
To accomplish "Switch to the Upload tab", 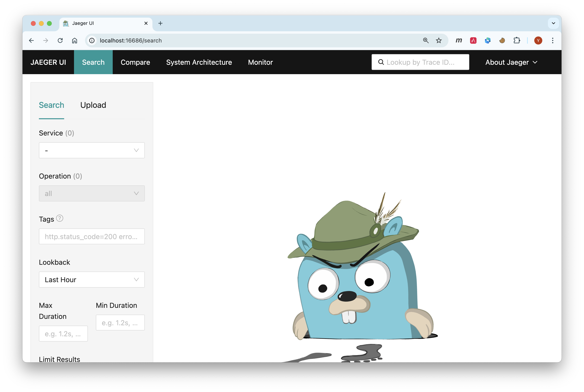I will click(93, 105).
